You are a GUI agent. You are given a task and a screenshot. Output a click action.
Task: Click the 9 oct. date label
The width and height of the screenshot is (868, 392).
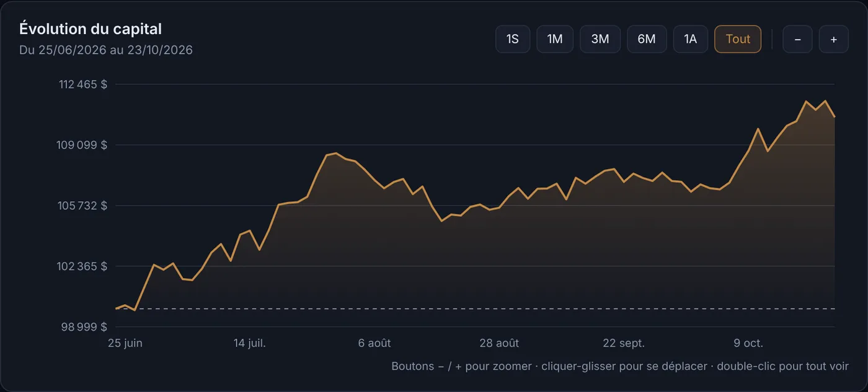[x=748, y=343]
